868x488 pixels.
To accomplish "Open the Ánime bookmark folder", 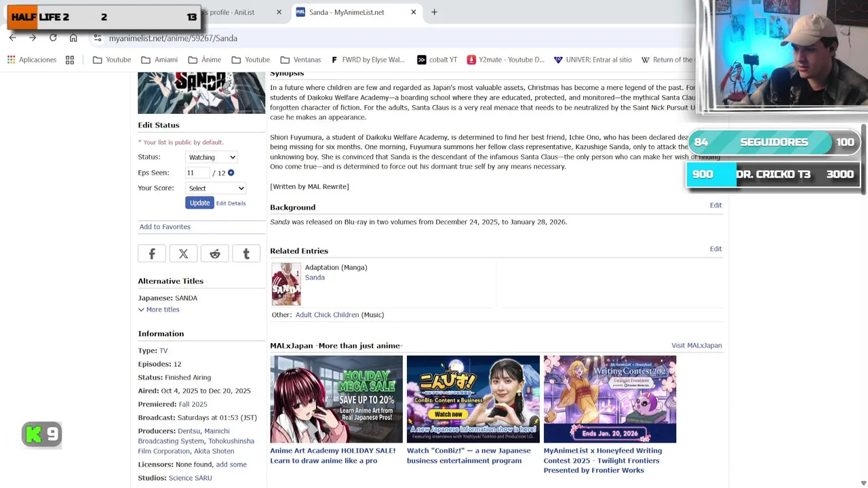I will [204, 60].
